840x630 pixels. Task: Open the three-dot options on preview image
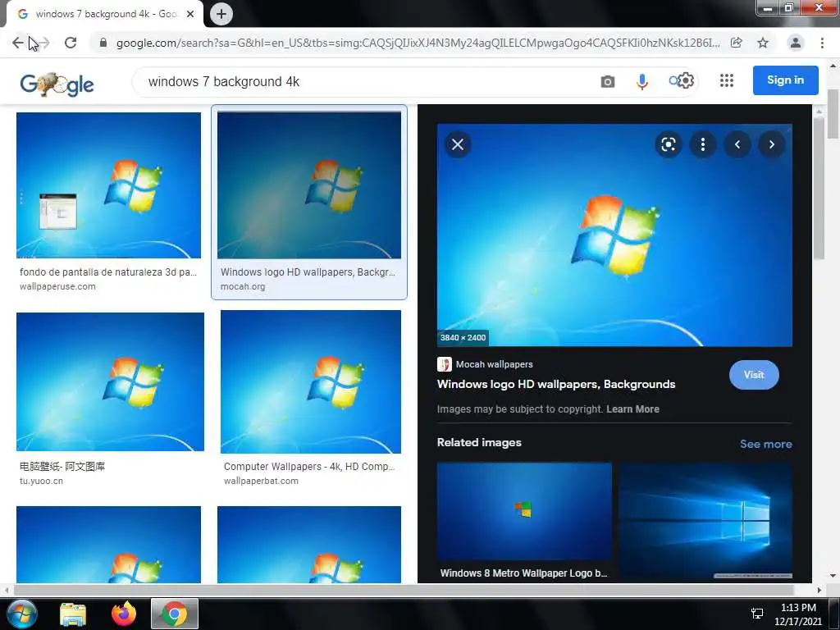click(x=703, y=144)
